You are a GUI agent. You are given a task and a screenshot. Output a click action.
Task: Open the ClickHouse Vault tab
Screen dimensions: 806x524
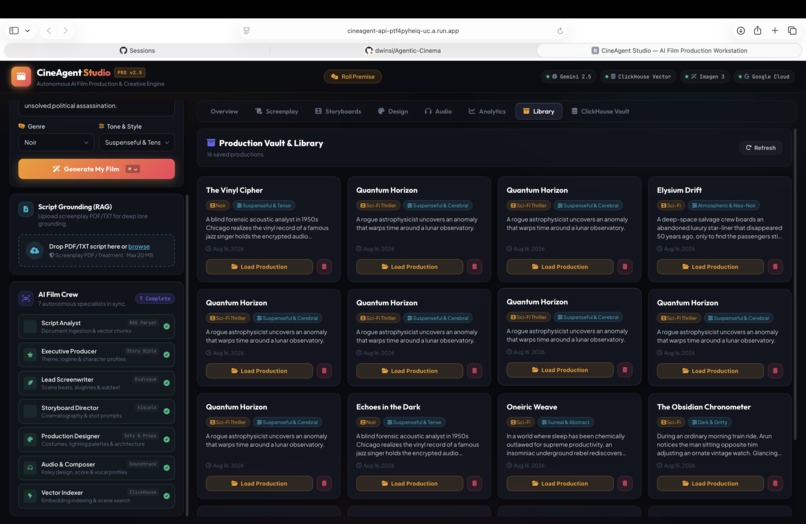pyautogui.click(x=600, y=111)
